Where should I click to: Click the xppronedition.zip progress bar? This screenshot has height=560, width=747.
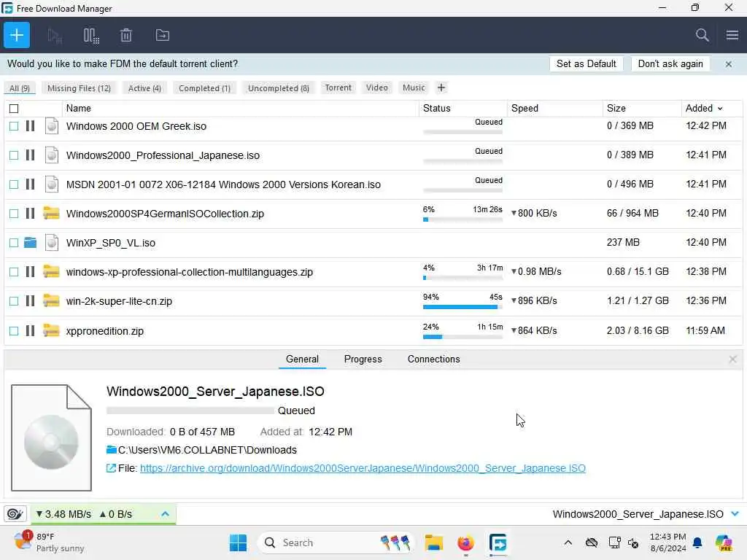click(462, 337)
